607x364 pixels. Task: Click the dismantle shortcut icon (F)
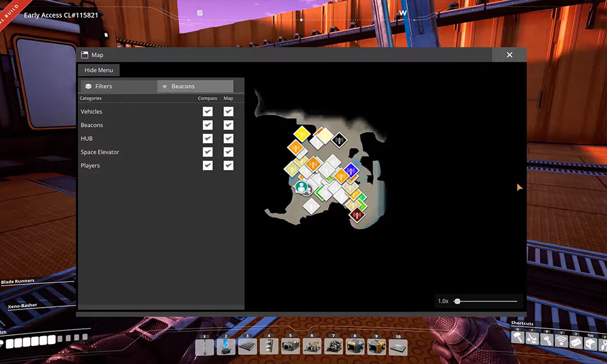tap(533, 339)
